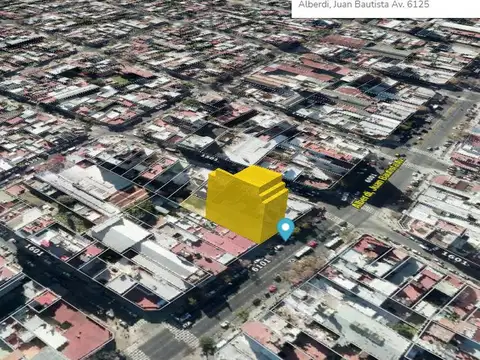Select the yellow highlighted 3D building
This screenshot has height=360, width=480.
[247, 203]
